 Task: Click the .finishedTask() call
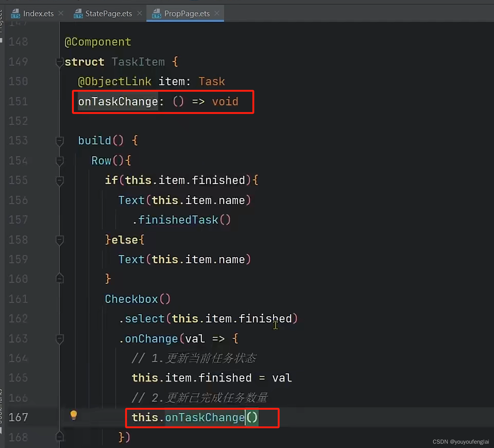[x=181, y=220]
